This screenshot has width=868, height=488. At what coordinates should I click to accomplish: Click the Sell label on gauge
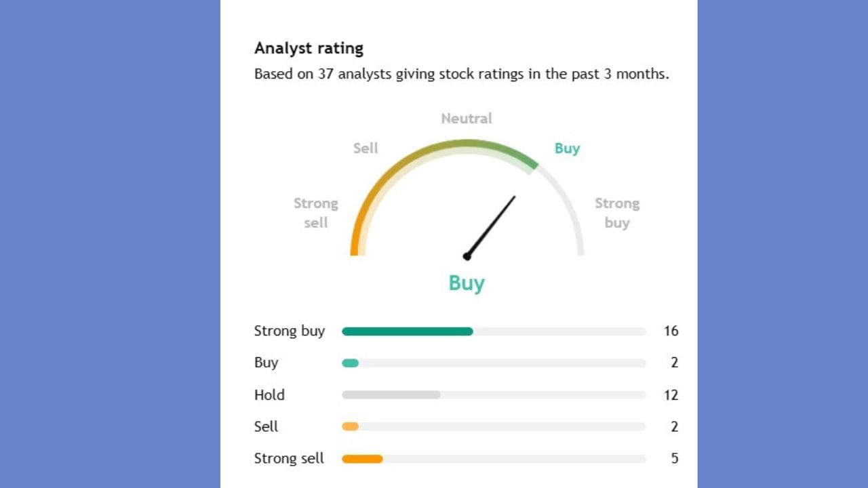[x=366, y=148]
